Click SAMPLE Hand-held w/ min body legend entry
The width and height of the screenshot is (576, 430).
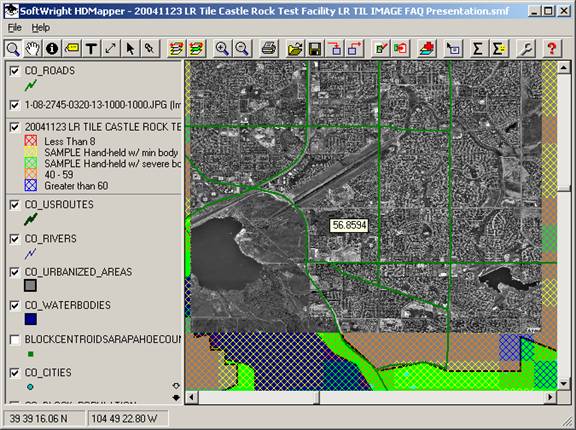pyautogui.click(x=111, y=152)
